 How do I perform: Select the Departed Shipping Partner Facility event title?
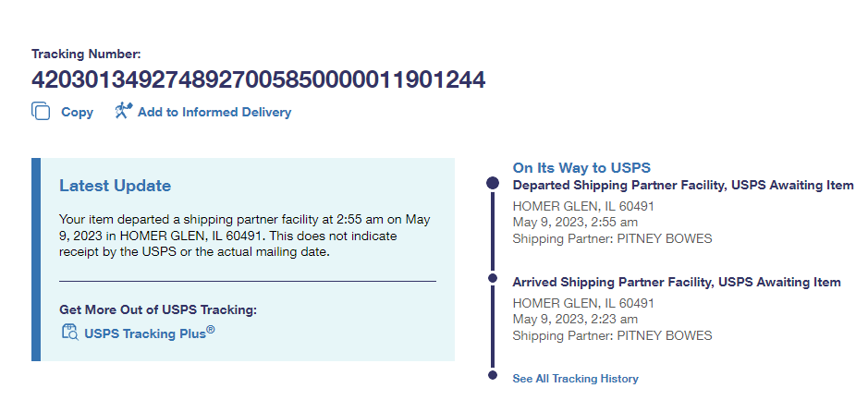coord(682,185)
